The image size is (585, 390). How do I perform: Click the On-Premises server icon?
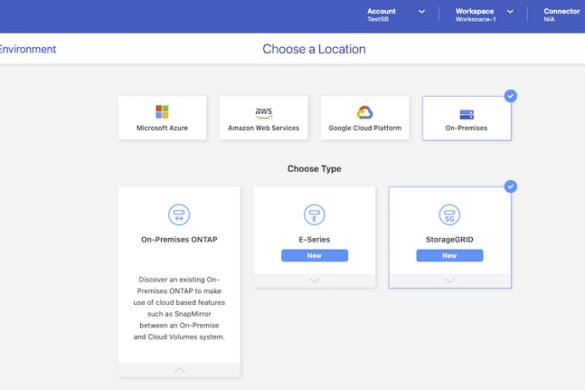[x=466, y=114]
